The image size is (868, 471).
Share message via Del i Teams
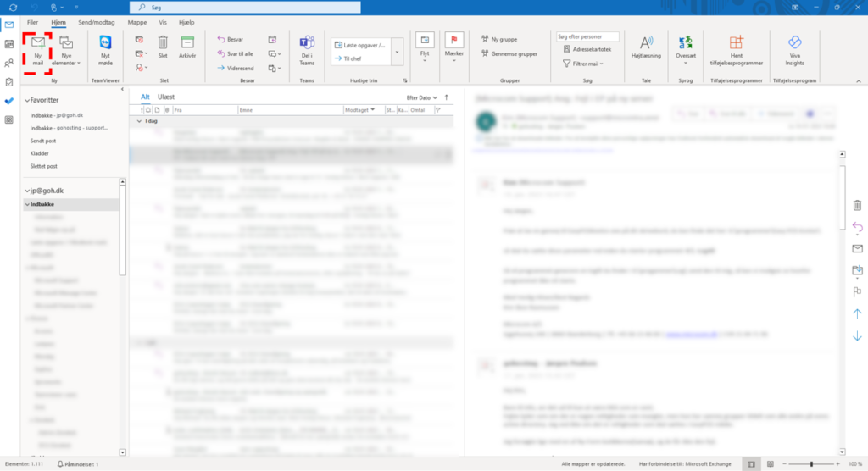click(307, 49)
